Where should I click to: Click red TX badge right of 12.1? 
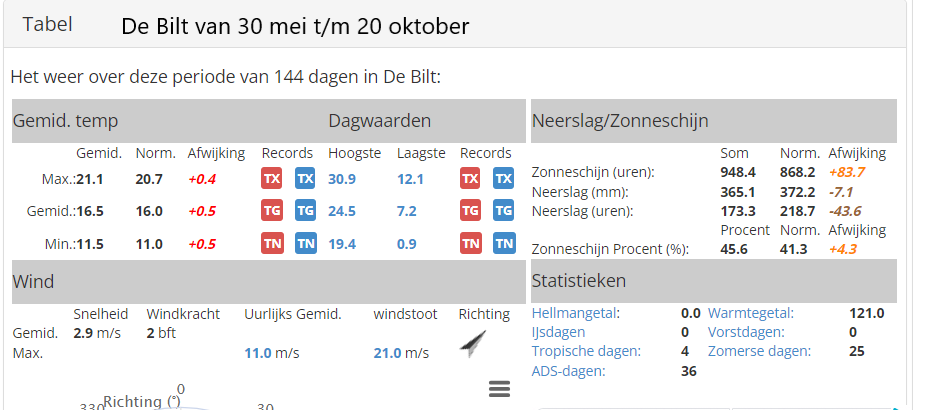471,179
